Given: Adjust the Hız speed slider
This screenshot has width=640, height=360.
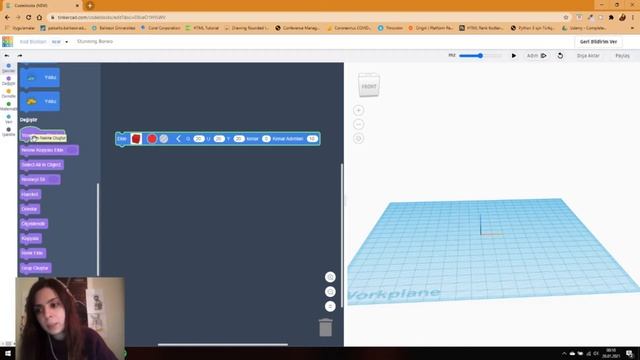Looking at the screenshot, I should 480,56.
